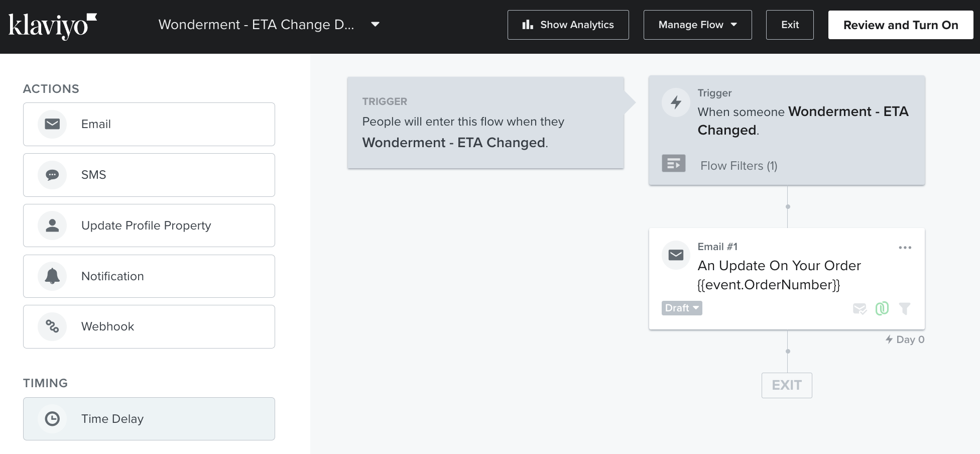Click the Flow Filters icon
Viewport: 980px width, 454px height.
coord(674,163)
